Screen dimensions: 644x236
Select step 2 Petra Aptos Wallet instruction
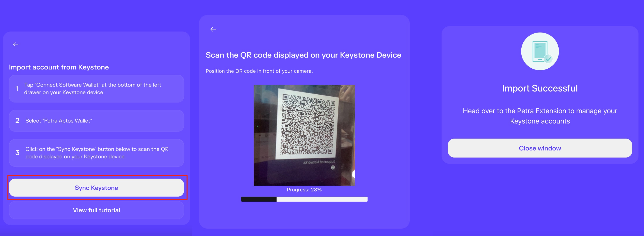97,121
